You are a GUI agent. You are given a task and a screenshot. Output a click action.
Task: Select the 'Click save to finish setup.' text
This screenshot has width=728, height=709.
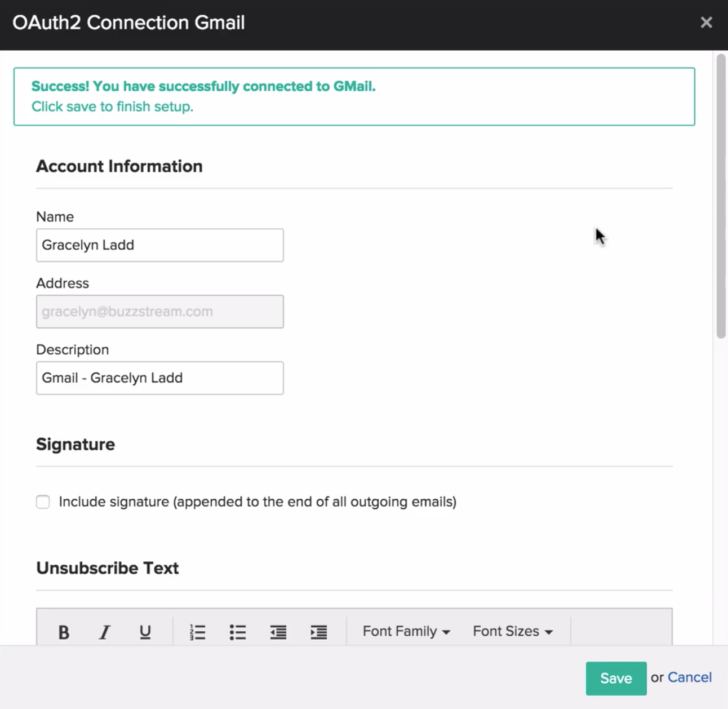112,107
